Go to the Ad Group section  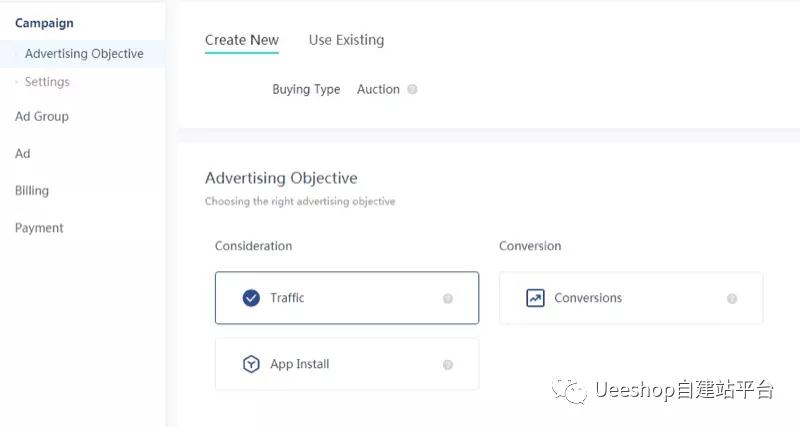coord(42,116)
